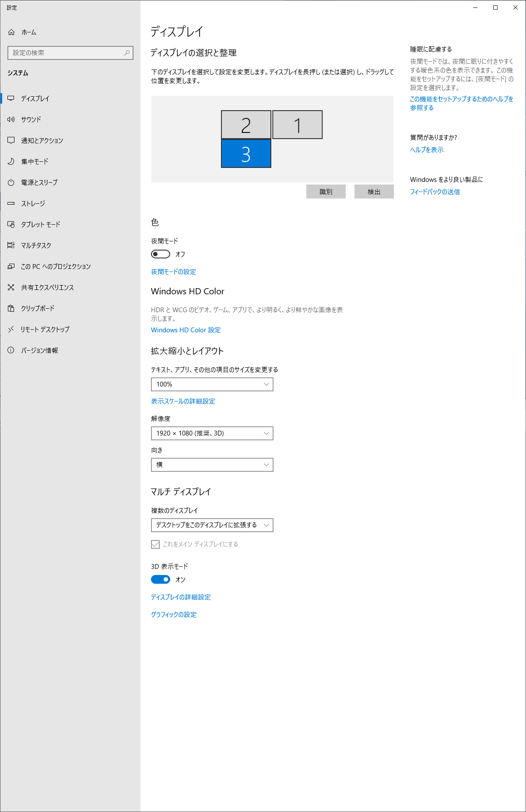Image resolution: width=526 pixels, height=812 pixels.
Task: Click the Remote Desktop icon
Action: point(11,329)
